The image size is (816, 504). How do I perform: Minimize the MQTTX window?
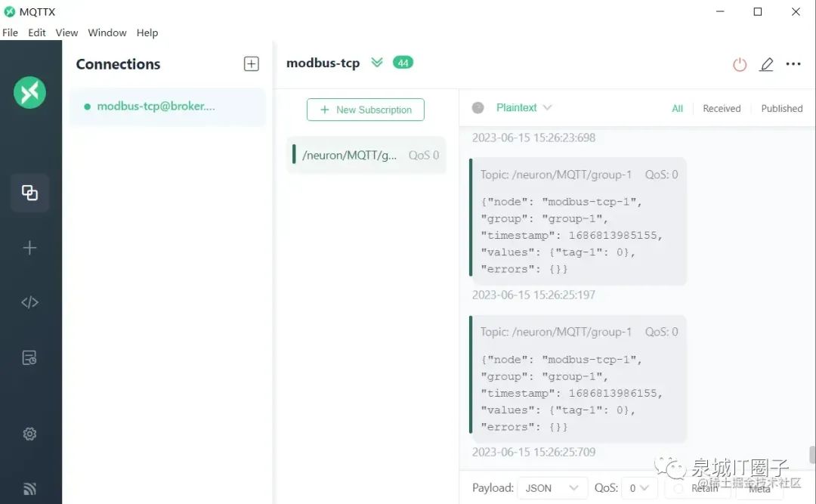720,11
